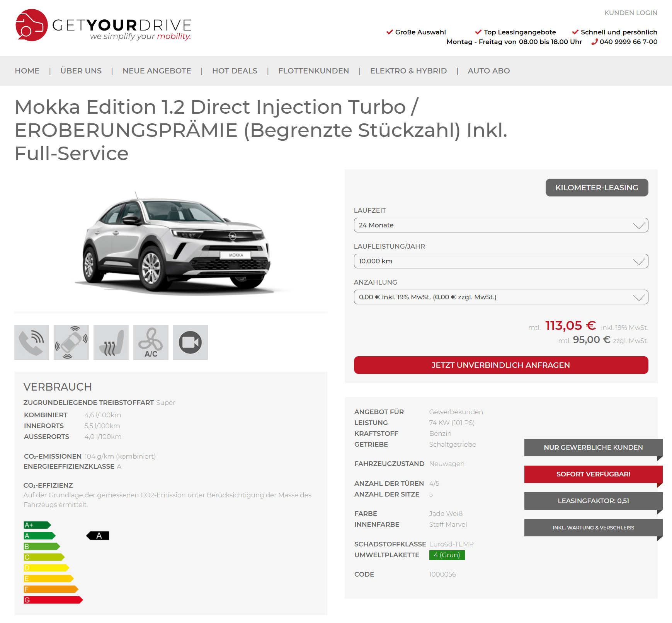Select the heated seat feature icon

pyautogui.click(x=111, y=342)
